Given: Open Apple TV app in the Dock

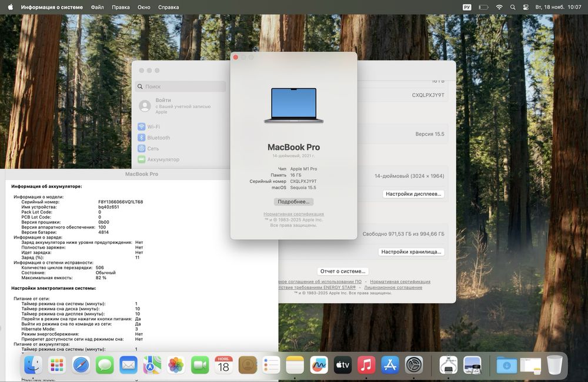Looking at the screenshot, I should tap(342, 365).
